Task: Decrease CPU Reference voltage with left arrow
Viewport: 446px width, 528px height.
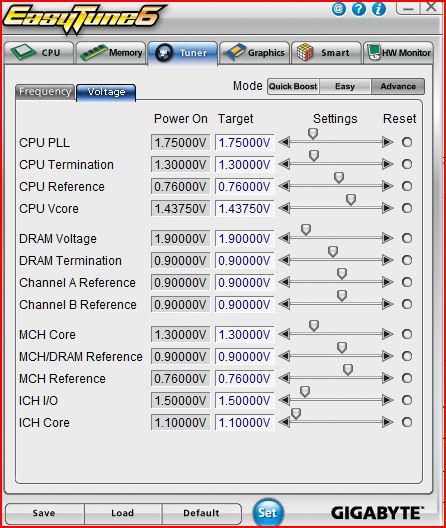Action: (x=285, y=186)
